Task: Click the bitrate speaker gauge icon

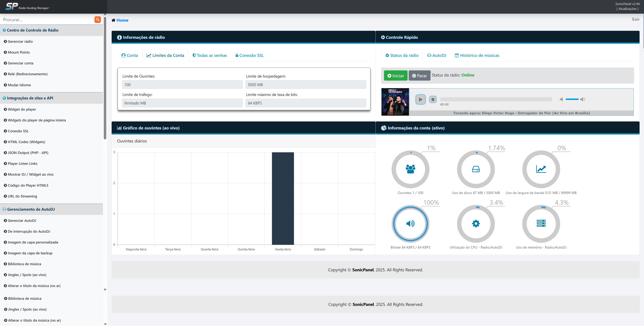Action: 410,223
